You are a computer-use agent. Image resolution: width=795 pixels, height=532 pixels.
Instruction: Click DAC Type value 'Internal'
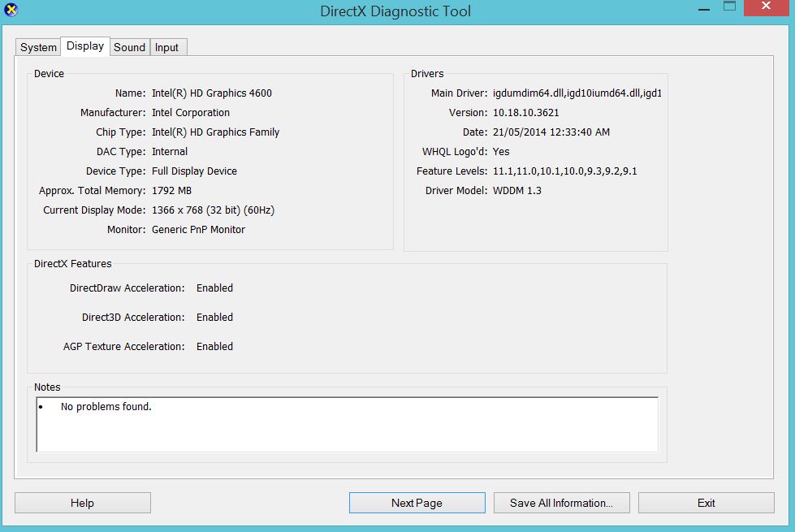click(170, 152)
